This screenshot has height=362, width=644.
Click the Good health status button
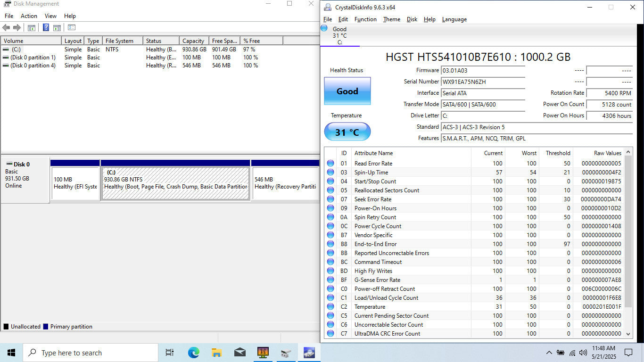(347, 91)
